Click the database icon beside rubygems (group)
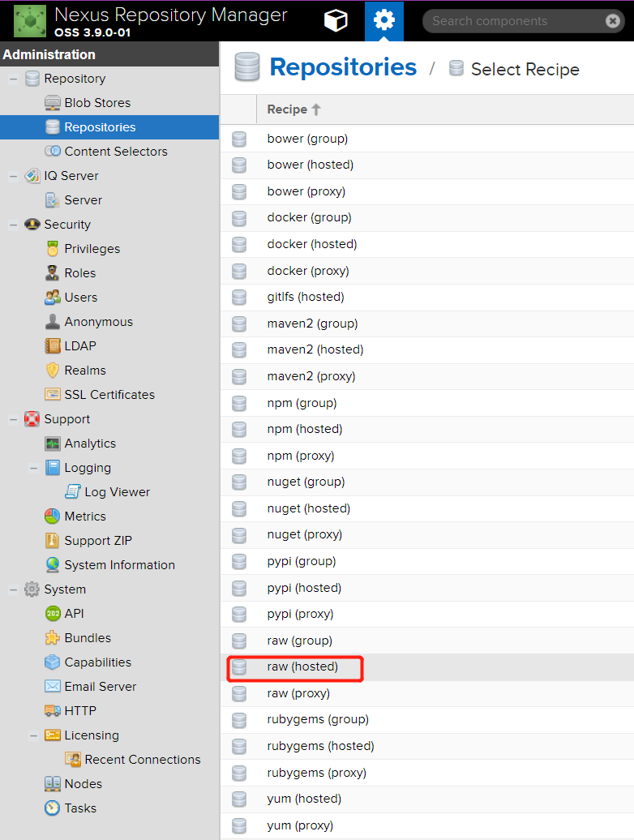 pos(239,719)
